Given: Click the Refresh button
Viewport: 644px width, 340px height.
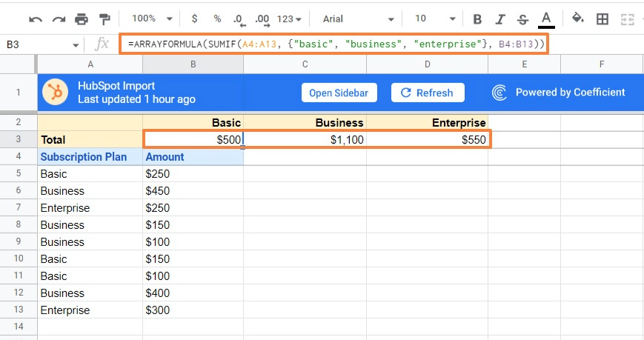Looking at the screenshot, I should 428,93.
